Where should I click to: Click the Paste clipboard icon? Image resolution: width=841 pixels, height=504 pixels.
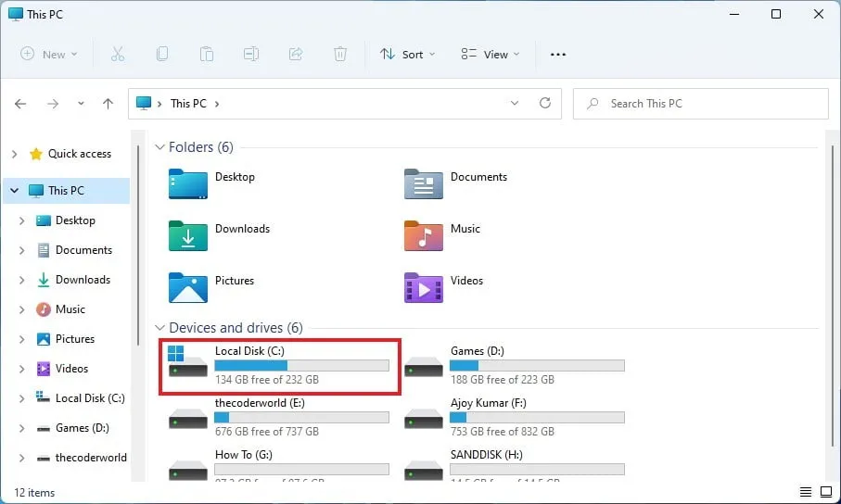coord(207,55)
